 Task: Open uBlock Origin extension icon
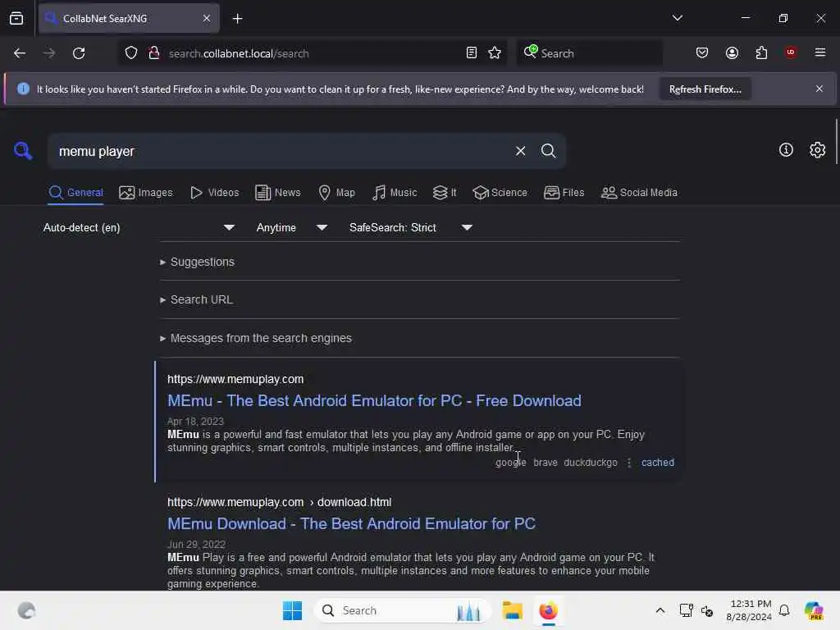pos(791,52)
